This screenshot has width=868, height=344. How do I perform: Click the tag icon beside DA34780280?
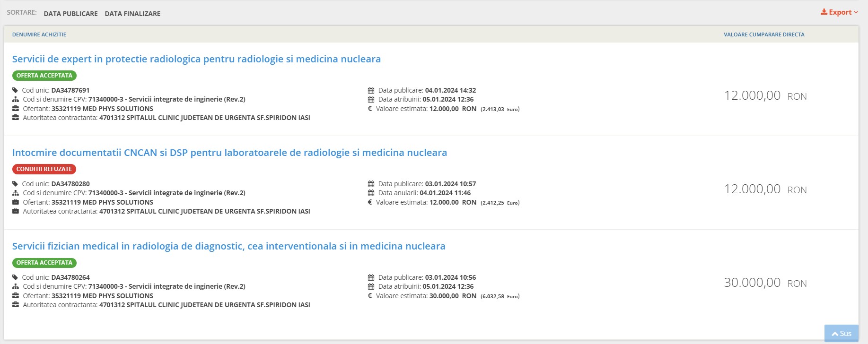[15, 184]
